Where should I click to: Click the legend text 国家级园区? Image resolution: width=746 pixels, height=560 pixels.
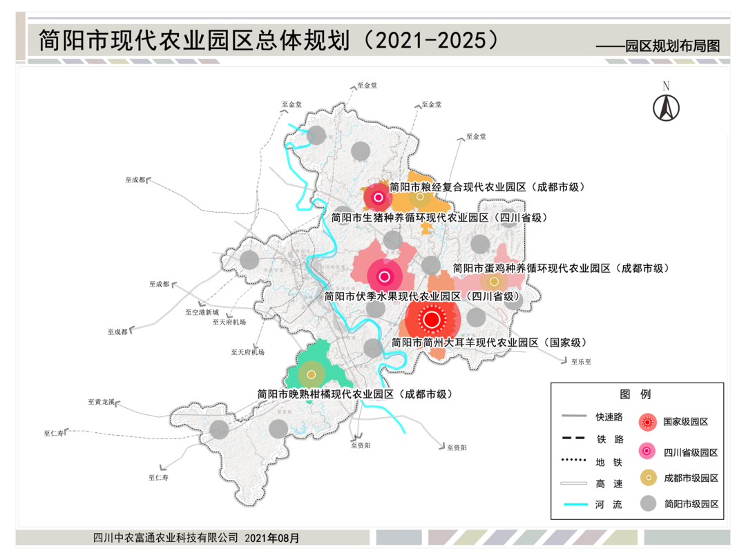686,422
